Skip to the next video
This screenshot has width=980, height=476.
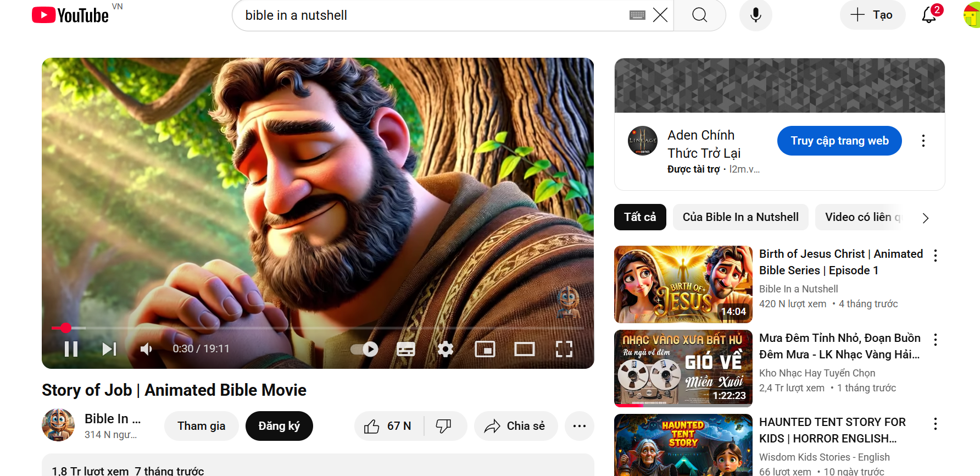(109, 349)
